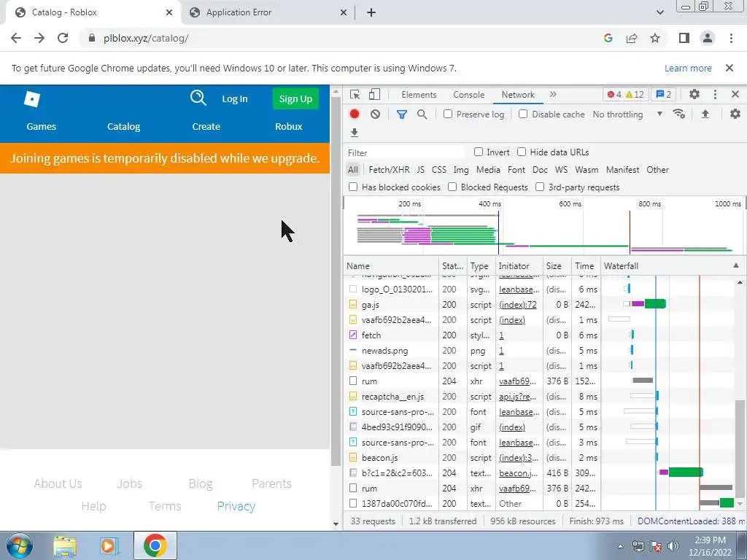The image size is (747, 560).
Task: Filter requests by Fetch/XHR
Action: point(389,170)
